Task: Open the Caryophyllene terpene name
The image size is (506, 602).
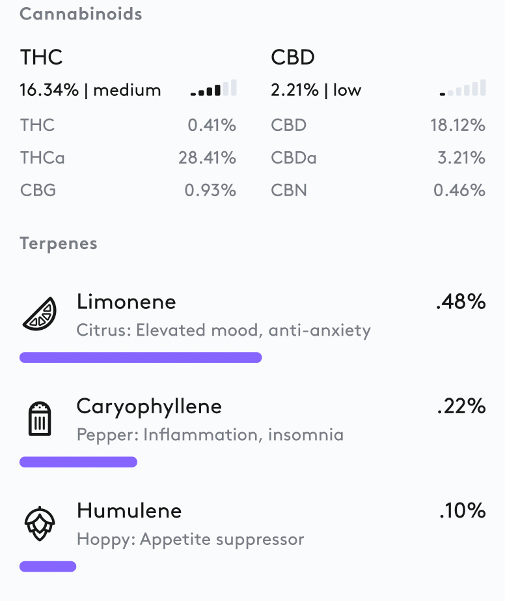Action: click(149, 407)
